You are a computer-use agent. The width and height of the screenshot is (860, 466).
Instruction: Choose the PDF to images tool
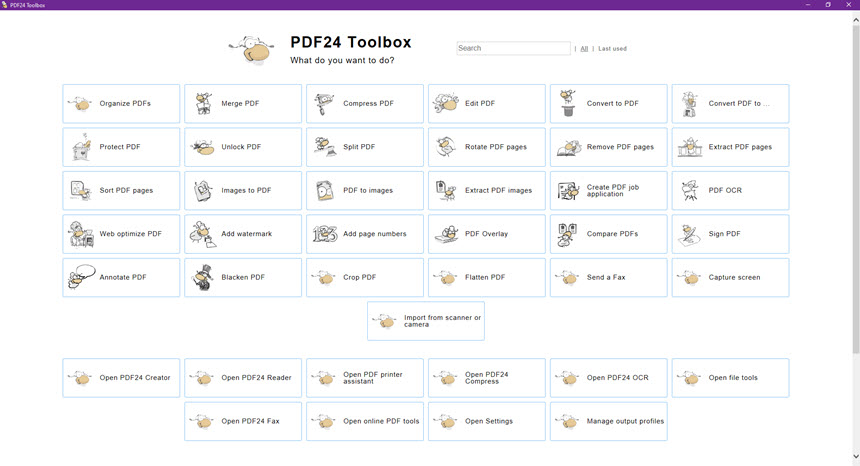[x=365, y=190]
